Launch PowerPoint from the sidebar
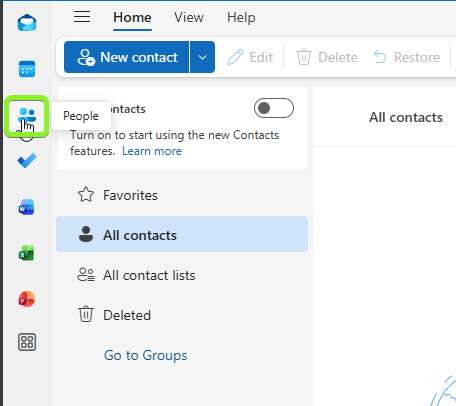 pyautogui.click(x=27, y=299)
